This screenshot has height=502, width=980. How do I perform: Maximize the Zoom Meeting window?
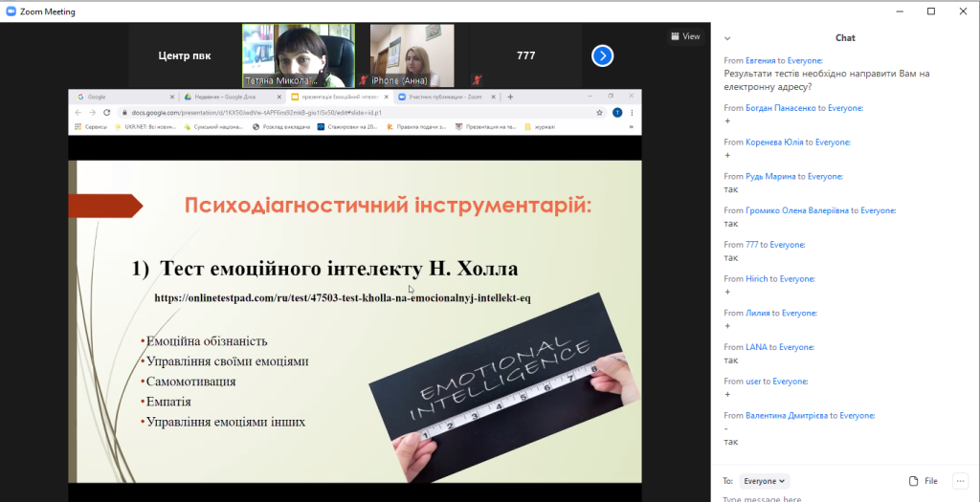931,11
